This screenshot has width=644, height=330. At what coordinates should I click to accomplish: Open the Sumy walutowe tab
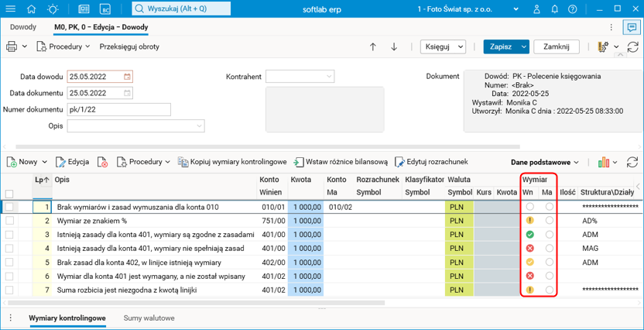click(x=149, y=318)
